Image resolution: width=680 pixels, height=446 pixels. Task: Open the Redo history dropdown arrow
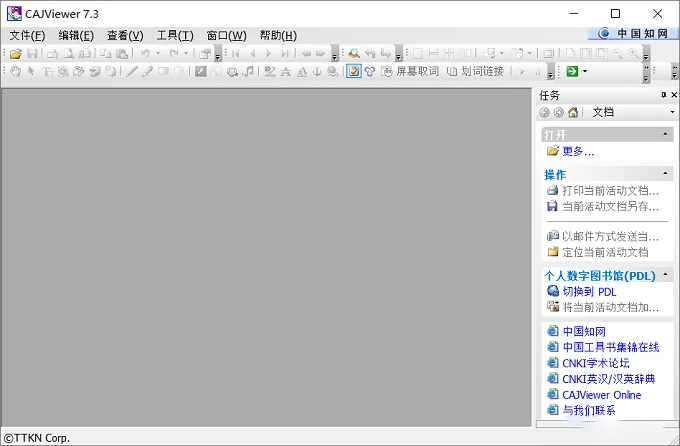point(186,54)
